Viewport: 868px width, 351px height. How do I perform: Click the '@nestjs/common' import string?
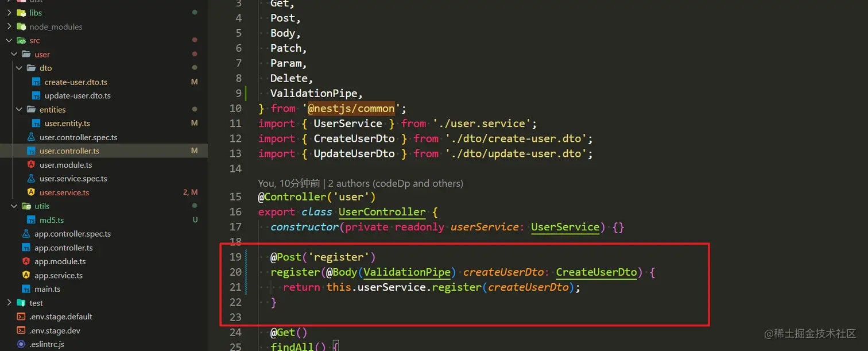pos(351,108)
